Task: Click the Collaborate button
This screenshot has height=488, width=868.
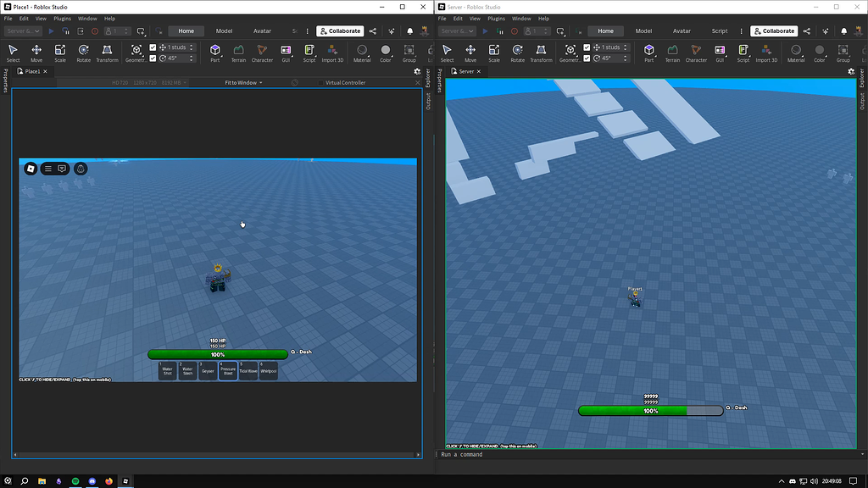Action: click(340, 30)
